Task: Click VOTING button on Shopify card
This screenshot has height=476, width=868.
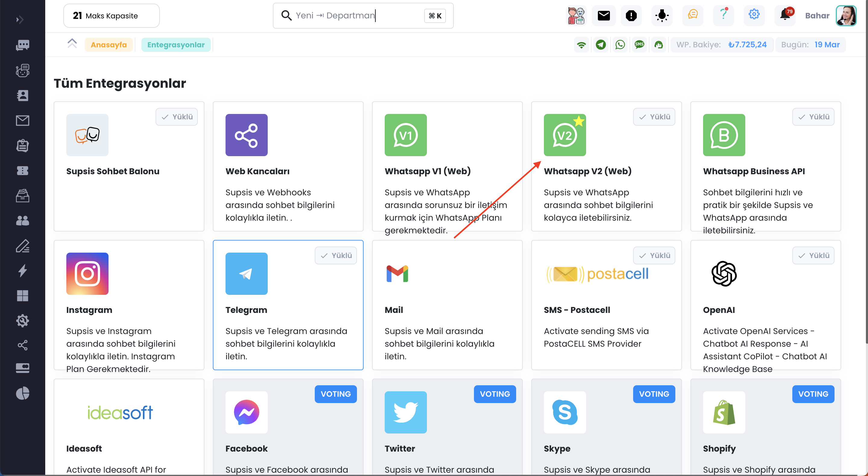Action: click(x=813, y=394)
